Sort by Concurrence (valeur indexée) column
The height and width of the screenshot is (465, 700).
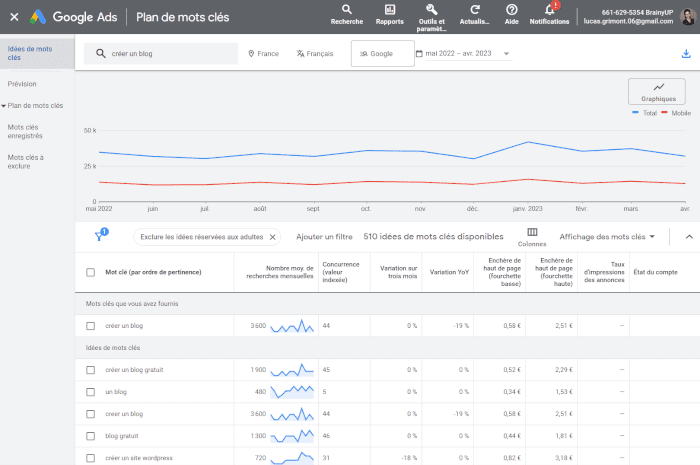[x=341, y=272]
